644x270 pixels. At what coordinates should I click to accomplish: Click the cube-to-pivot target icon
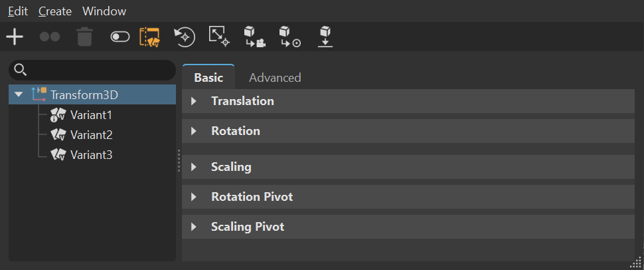click(290, 37)
